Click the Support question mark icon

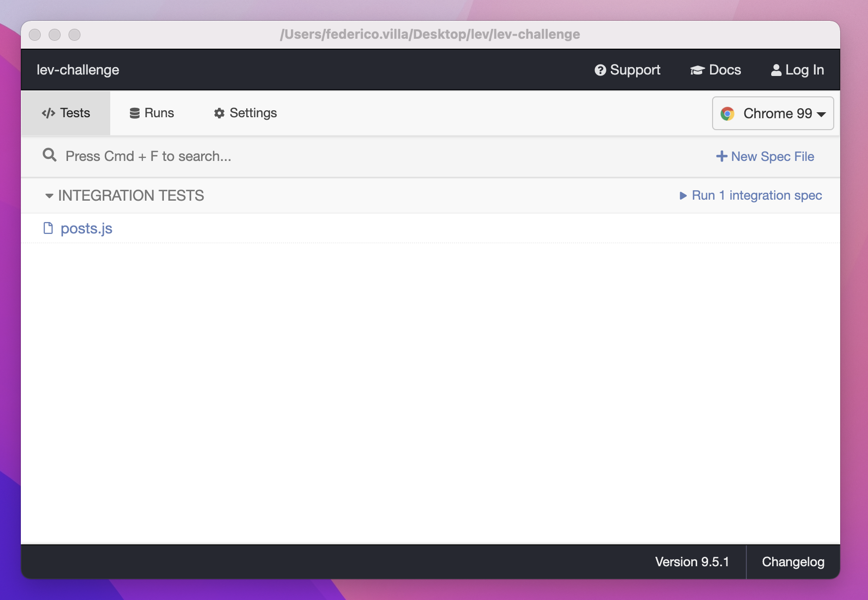coord(600,70)
